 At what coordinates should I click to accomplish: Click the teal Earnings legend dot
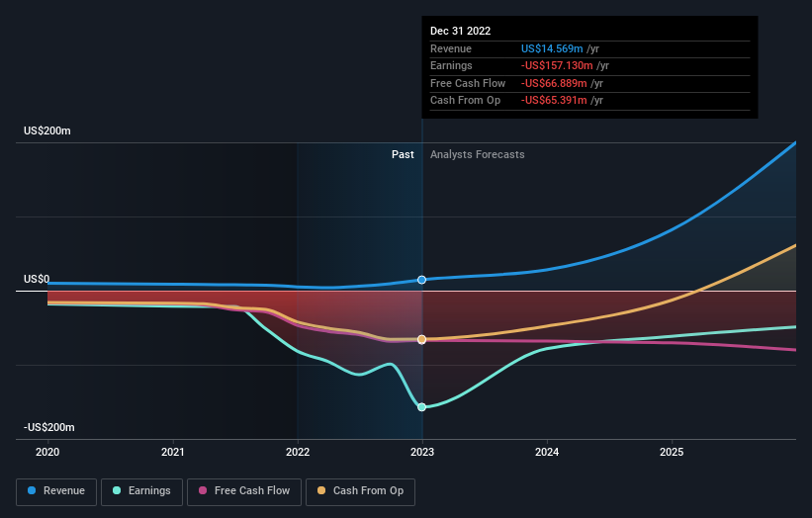117,490
